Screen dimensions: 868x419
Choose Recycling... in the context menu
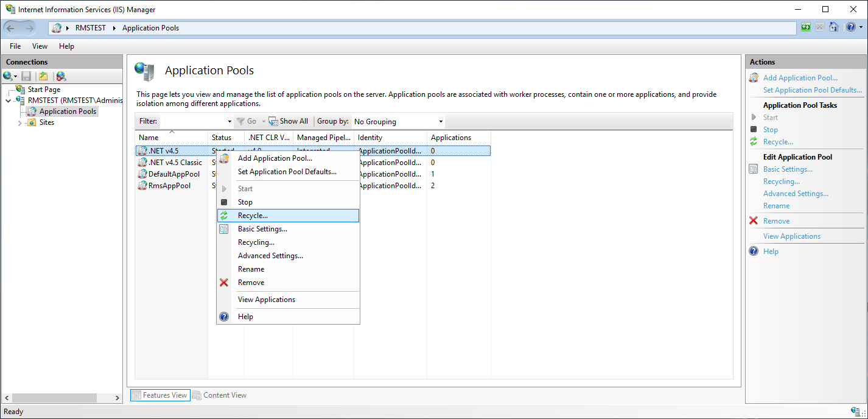288,242
